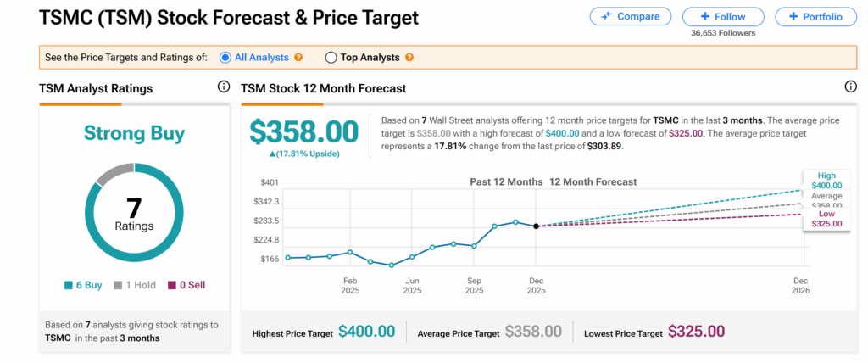
Task: Click the Highest Price Target $400.00 value
Action: (x=366, y=332)
